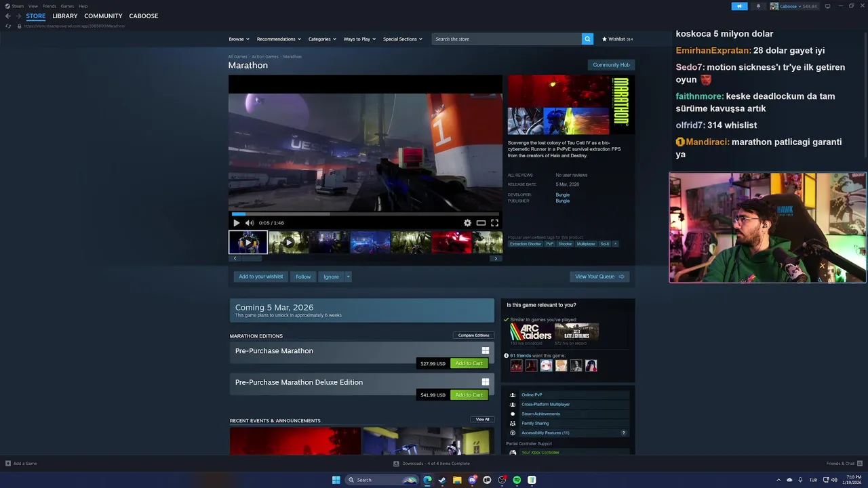The width and height of the screenshot is (868, 488).
Task: Go forward with the Steam forward arrow
Action: point(18,16)
